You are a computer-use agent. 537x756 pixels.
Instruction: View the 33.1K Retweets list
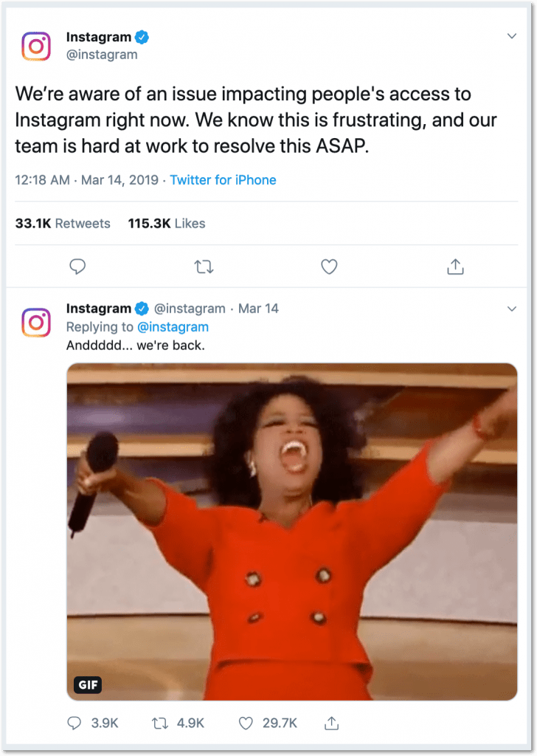[x=63, y=223]
